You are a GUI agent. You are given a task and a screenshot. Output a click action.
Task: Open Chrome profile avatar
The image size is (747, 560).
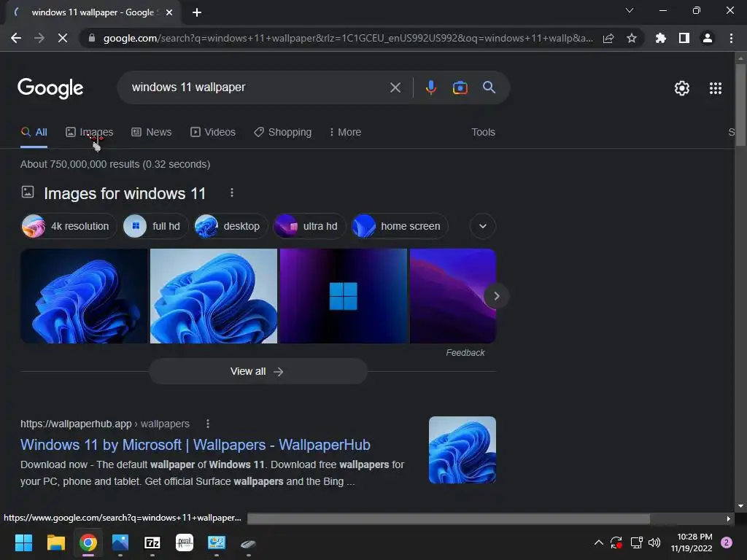coord(708,38)
